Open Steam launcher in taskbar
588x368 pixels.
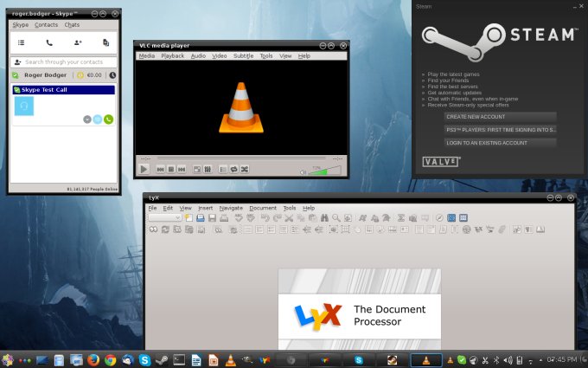162,360
